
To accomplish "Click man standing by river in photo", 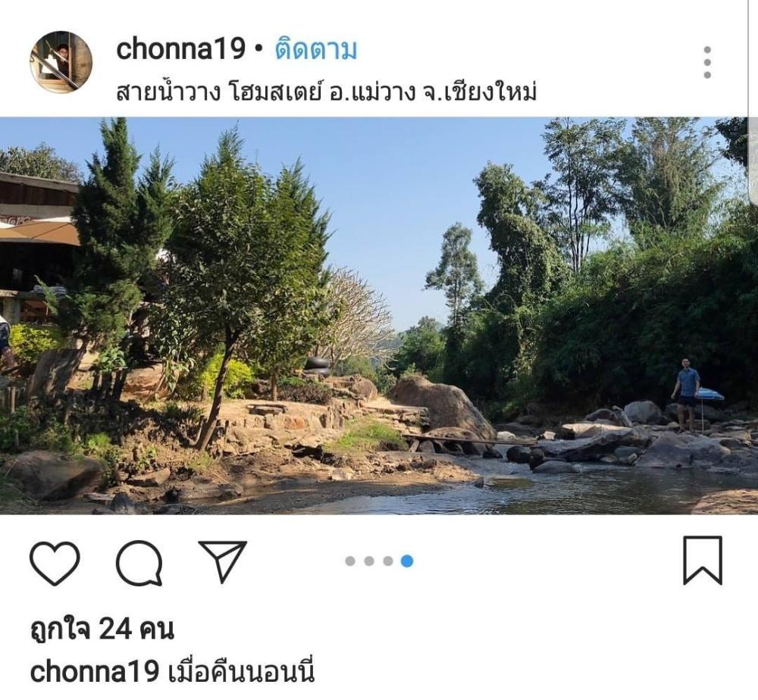I will (x=687, y=395).
